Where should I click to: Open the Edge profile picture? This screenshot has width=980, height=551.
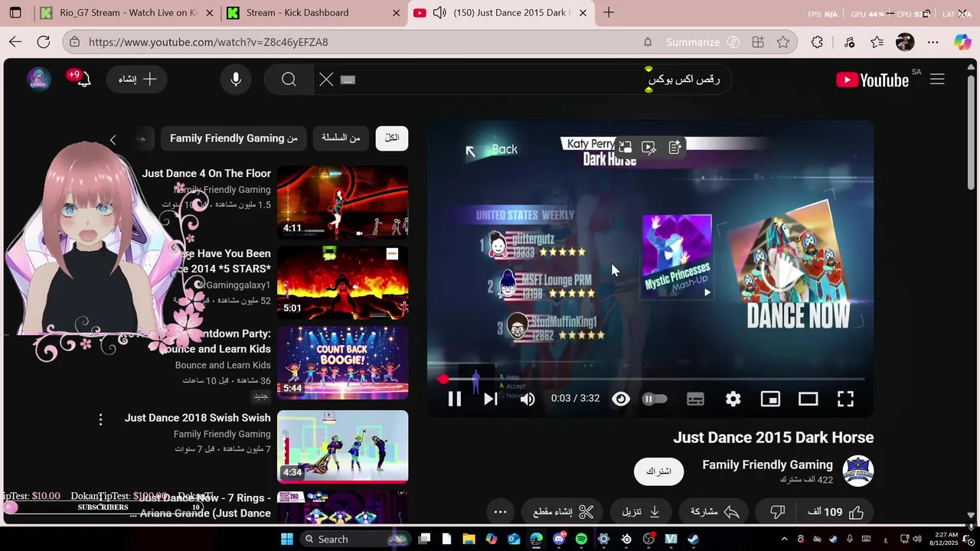(905, 42)
